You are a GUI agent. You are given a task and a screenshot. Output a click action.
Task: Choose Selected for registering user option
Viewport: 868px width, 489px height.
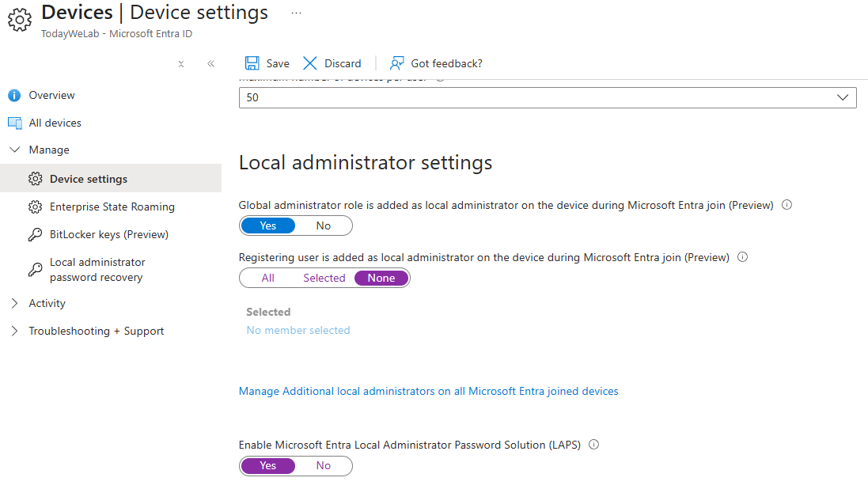pos(324,278)
